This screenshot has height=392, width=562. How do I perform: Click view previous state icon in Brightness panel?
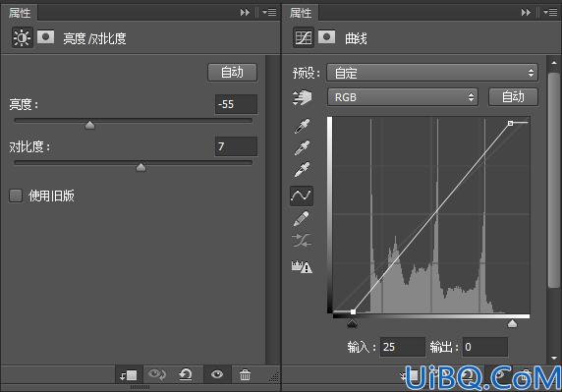(156, 375)
